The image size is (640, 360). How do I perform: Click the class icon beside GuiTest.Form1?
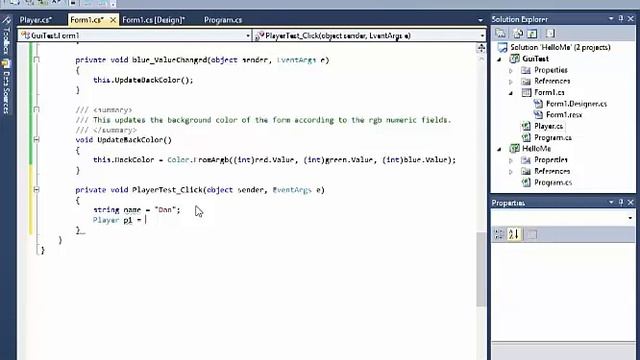click(x=25, y=36)
